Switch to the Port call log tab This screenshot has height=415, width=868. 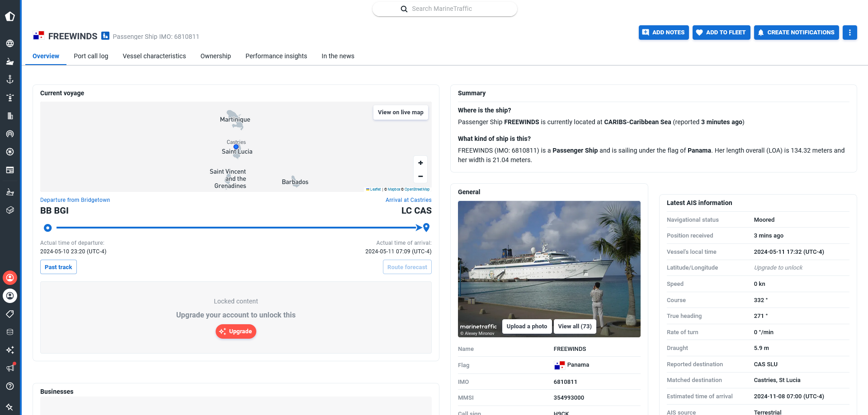[x=91, y=56]
